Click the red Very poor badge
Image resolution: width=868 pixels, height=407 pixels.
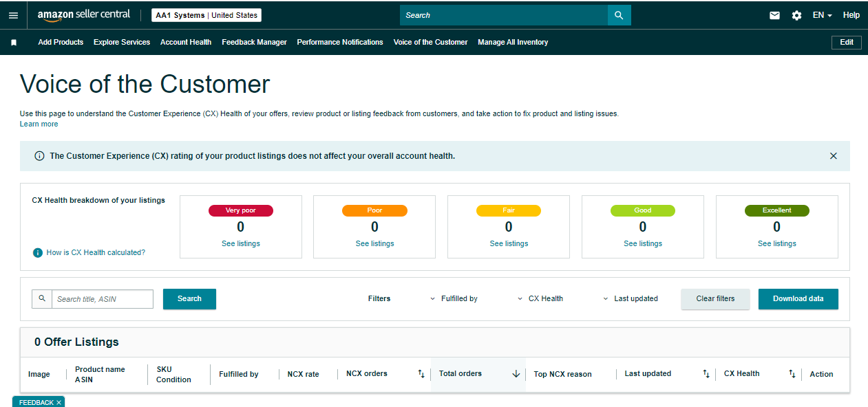pos(241,210)
